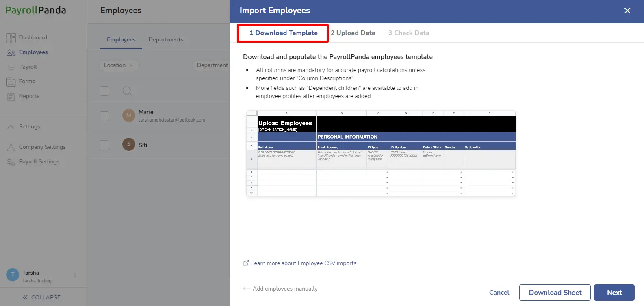Collapse the Settings section chevron
Image resolution: width=644 pixels, height=306 pixels.
tap(11, 127)
